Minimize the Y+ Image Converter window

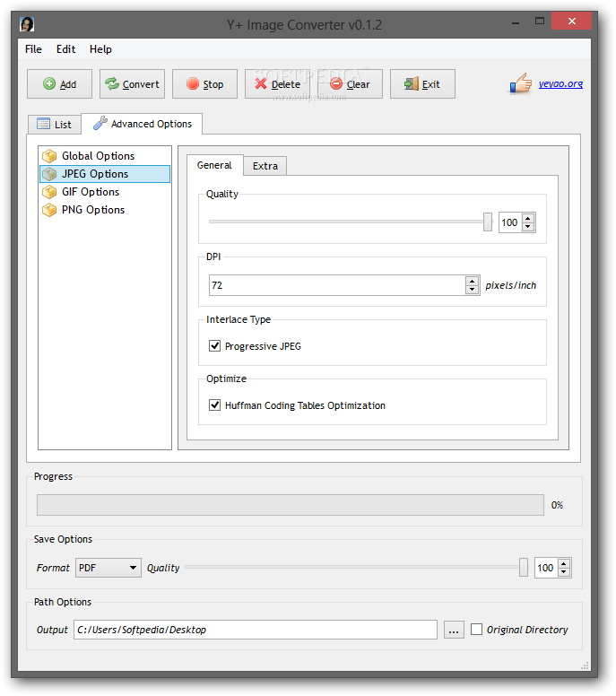516,22
